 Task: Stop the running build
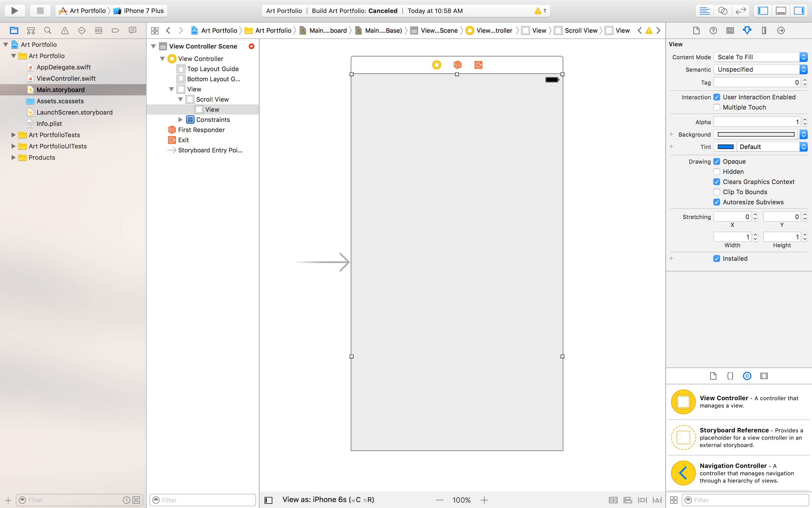[x=40, y=10]
